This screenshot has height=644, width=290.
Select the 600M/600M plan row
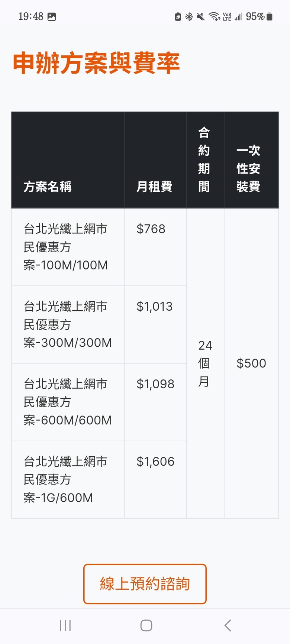click(x=99, y=402)
